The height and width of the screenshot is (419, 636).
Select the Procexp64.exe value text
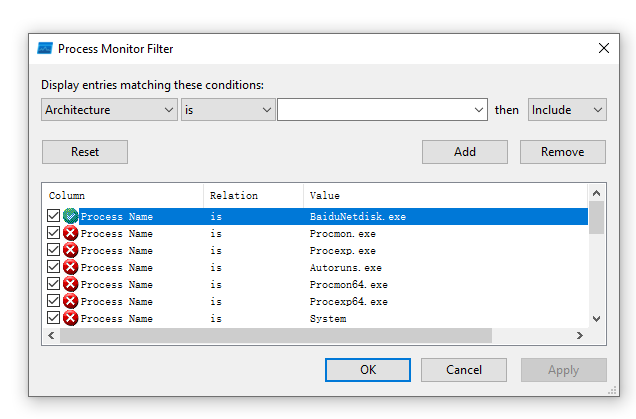coord(349,302)
